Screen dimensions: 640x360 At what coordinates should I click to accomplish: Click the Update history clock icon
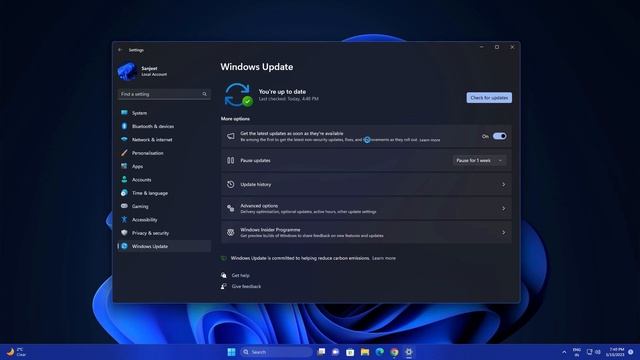(231, 184)
